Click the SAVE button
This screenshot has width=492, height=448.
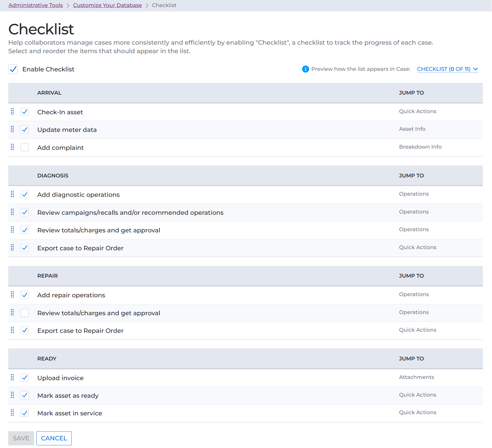tap(21, 438)
